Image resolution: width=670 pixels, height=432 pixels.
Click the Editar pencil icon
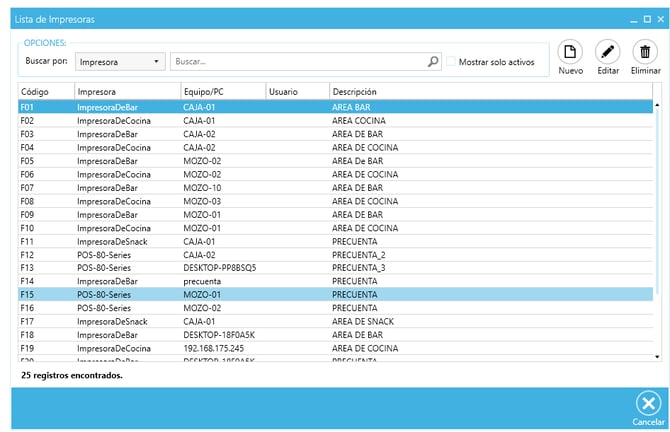click(607, 53)
